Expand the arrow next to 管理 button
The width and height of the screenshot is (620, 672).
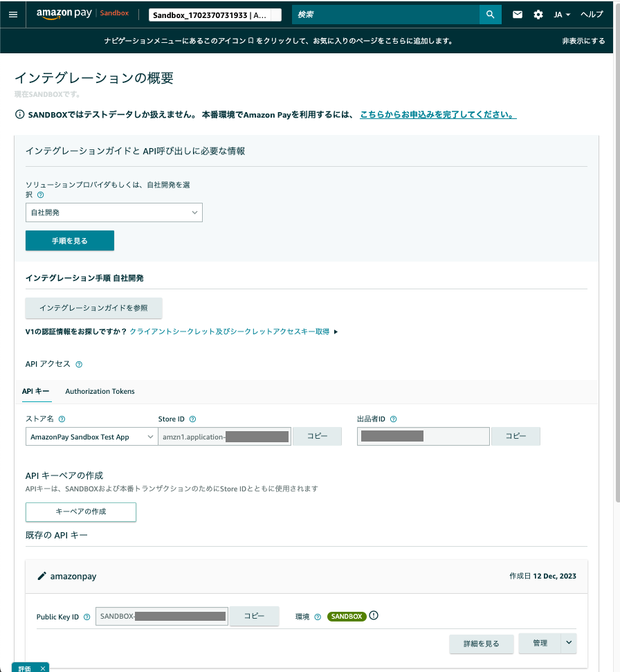coord(569,643)
